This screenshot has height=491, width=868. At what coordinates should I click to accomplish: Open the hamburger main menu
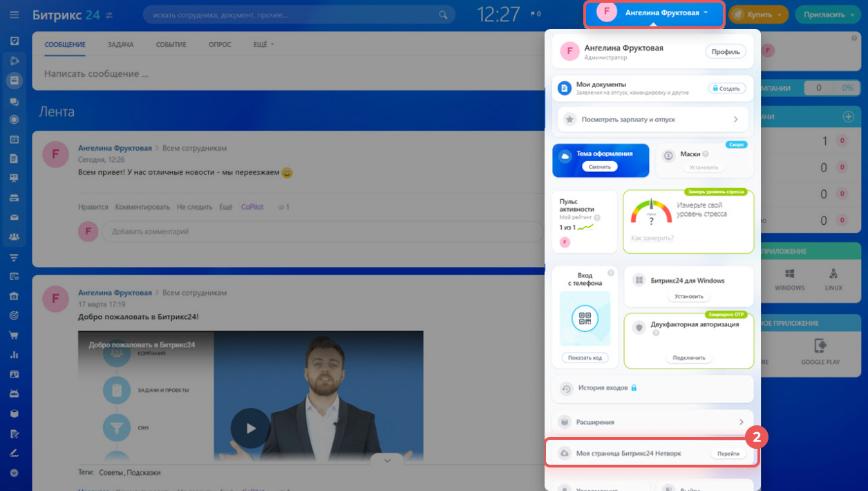tap(15, 14)
